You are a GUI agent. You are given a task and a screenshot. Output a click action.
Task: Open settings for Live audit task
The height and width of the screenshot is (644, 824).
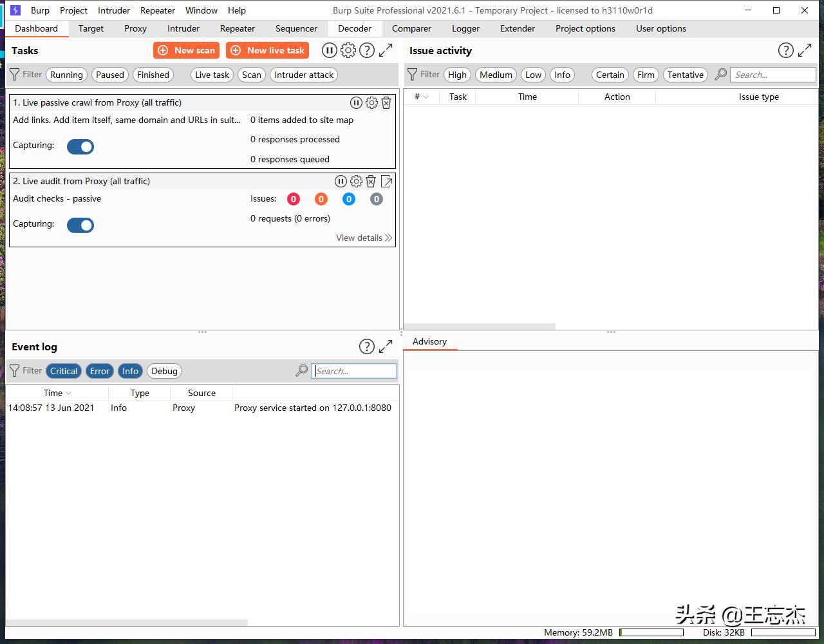356,182
